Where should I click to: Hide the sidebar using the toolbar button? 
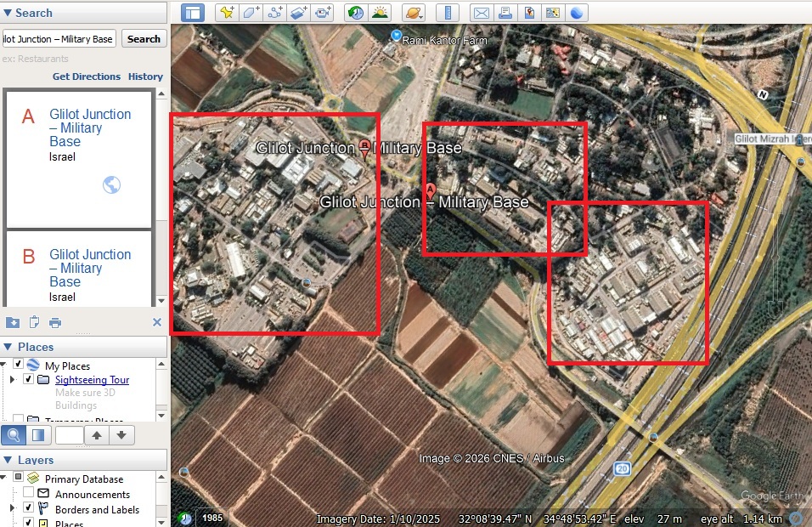[193, 13]
